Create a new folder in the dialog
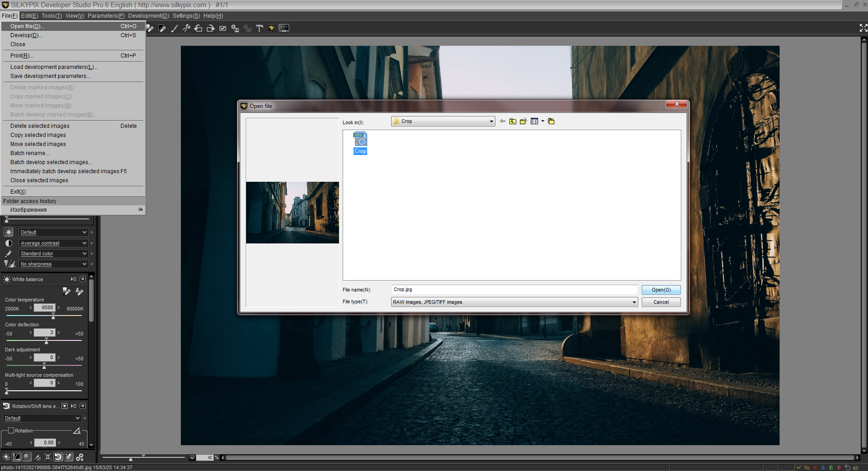 click(x=524, y=121)
